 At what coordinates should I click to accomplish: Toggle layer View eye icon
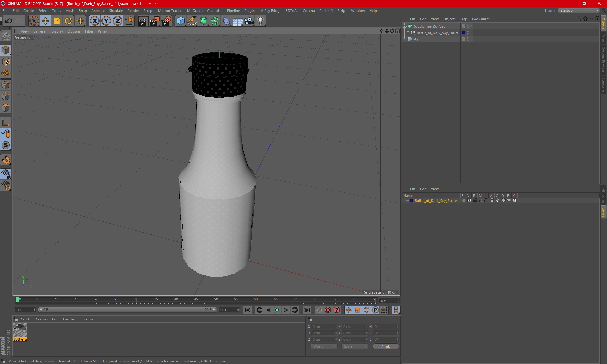tap(469, 200)
